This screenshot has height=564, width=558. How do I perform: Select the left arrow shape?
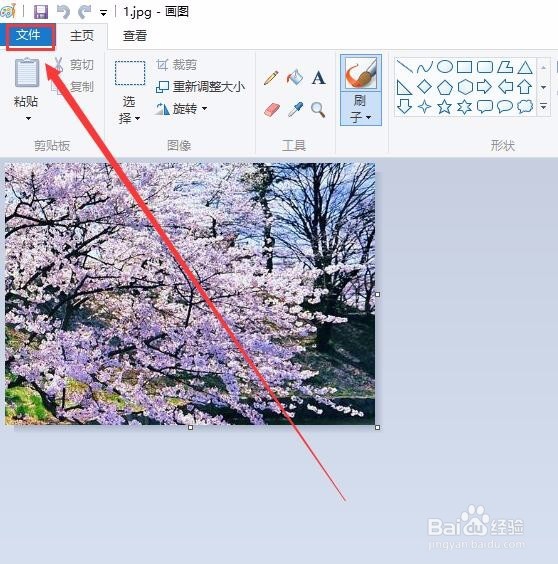coord(505,87)
